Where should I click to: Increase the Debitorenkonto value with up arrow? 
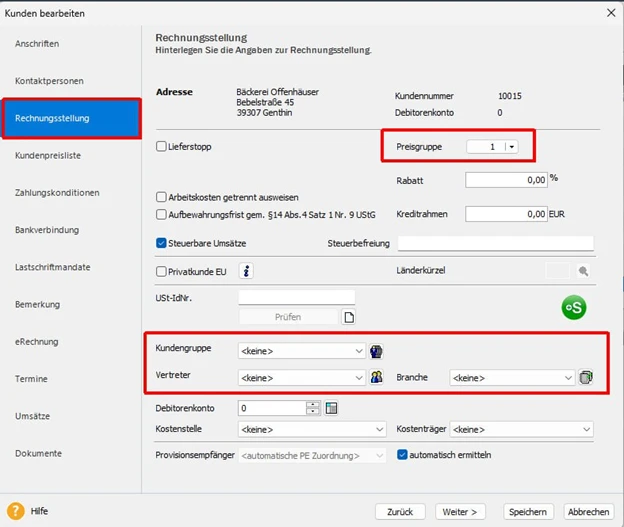tap(313, 405)
